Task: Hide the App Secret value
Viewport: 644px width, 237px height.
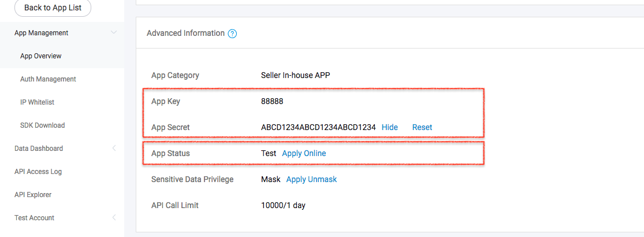Action: (390, 127)
